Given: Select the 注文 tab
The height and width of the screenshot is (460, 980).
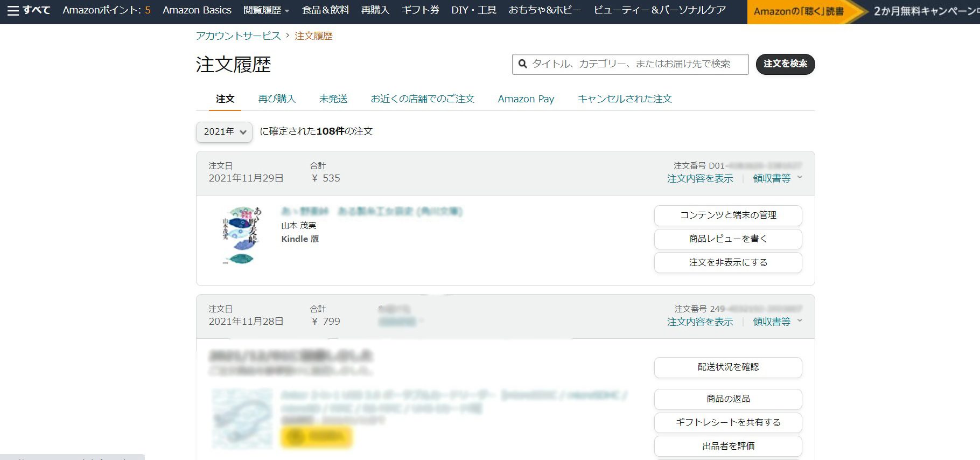Looking at the screenshot, I should [x=225, y=99].
